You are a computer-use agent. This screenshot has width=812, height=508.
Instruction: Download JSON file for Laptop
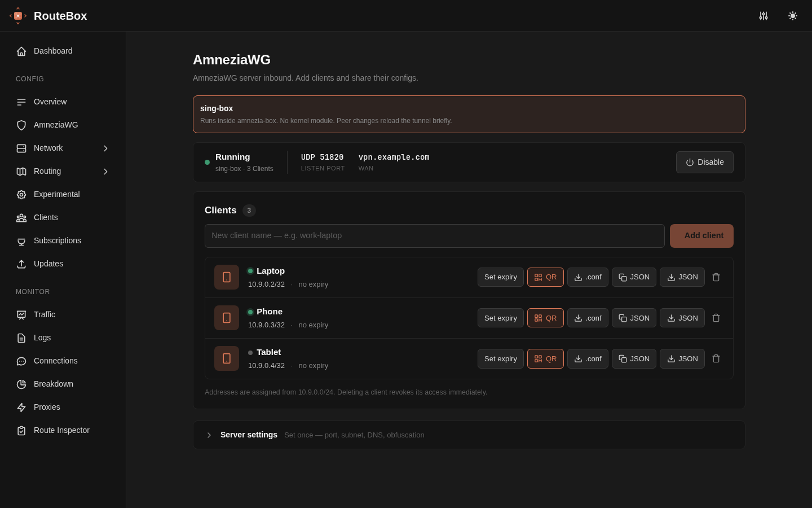682,277
